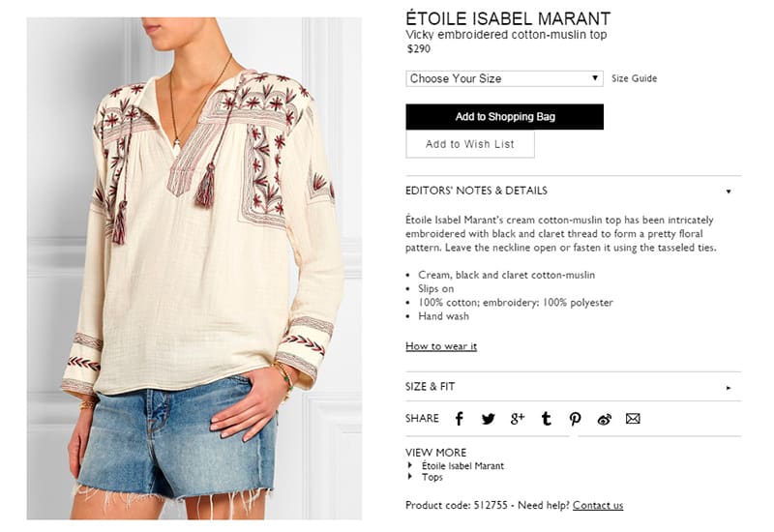Share this item on Tumblr
Image resolution: width=774 pixels, height=532 pixels.
pyautogui.click(x=546, y=419)
